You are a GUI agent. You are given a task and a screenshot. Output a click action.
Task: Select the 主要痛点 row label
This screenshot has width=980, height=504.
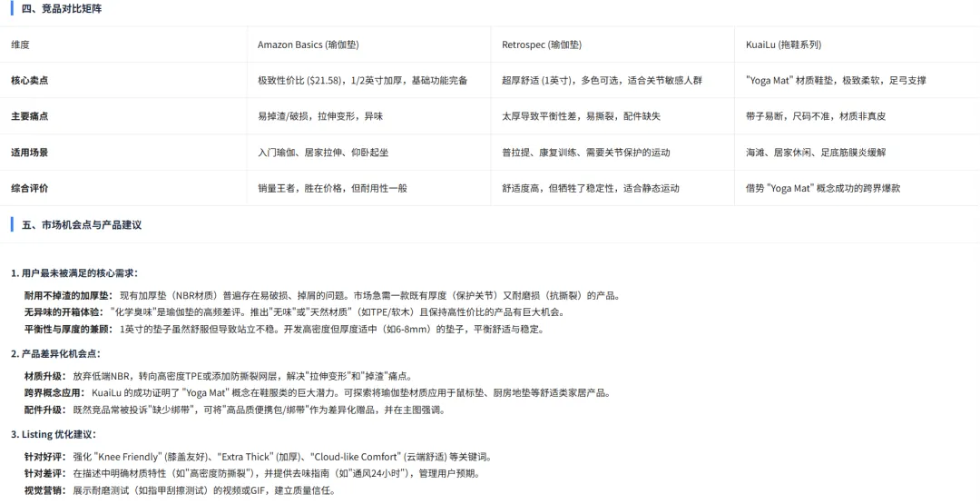pyautogui.click(x=29, y=115)
